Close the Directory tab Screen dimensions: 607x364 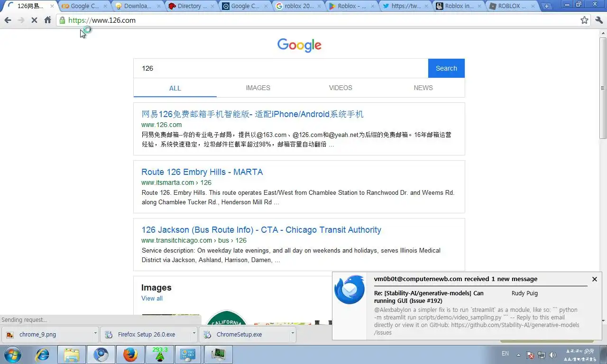(212, 6)
